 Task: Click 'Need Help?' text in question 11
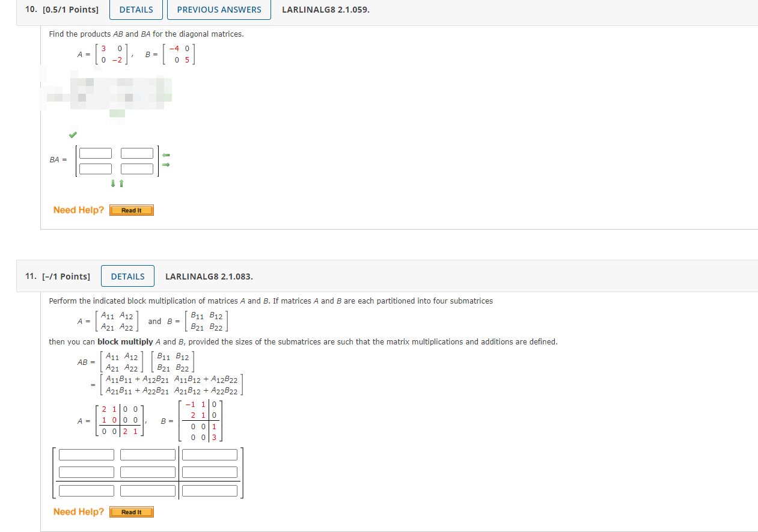coord(79,512)
